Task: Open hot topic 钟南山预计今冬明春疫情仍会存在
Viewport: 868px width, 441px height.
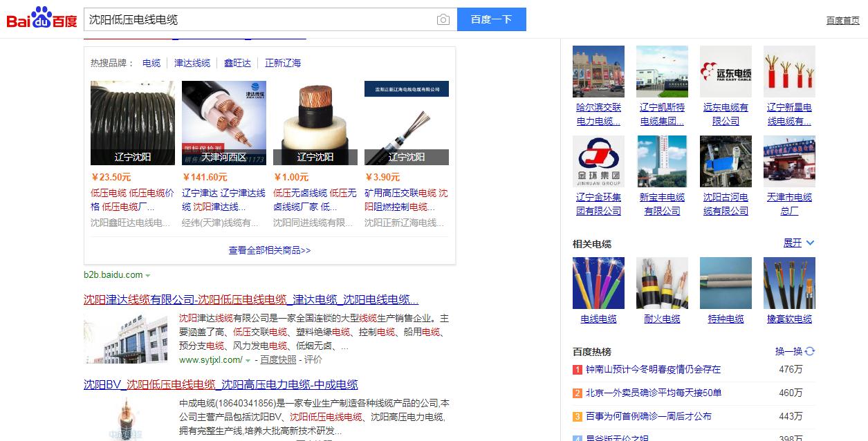Action: click(x=654, y=370)
